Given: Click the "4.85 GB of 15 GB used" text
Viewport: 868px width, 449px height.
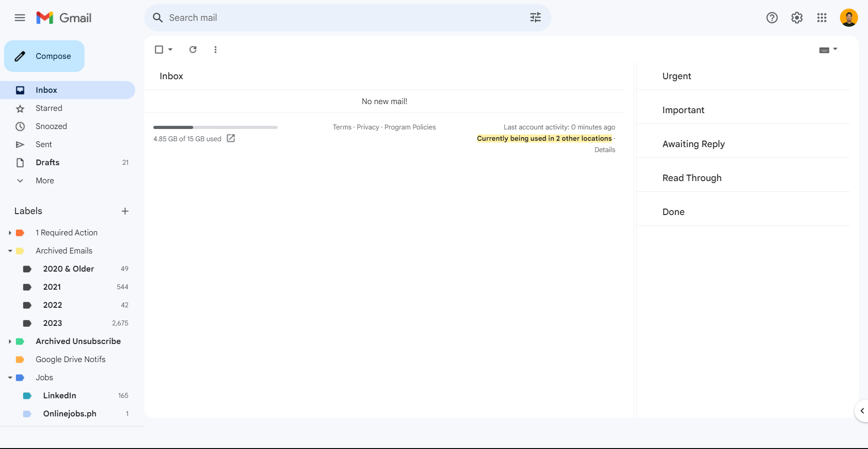Looking at the screenshot, I should point(187,139).
